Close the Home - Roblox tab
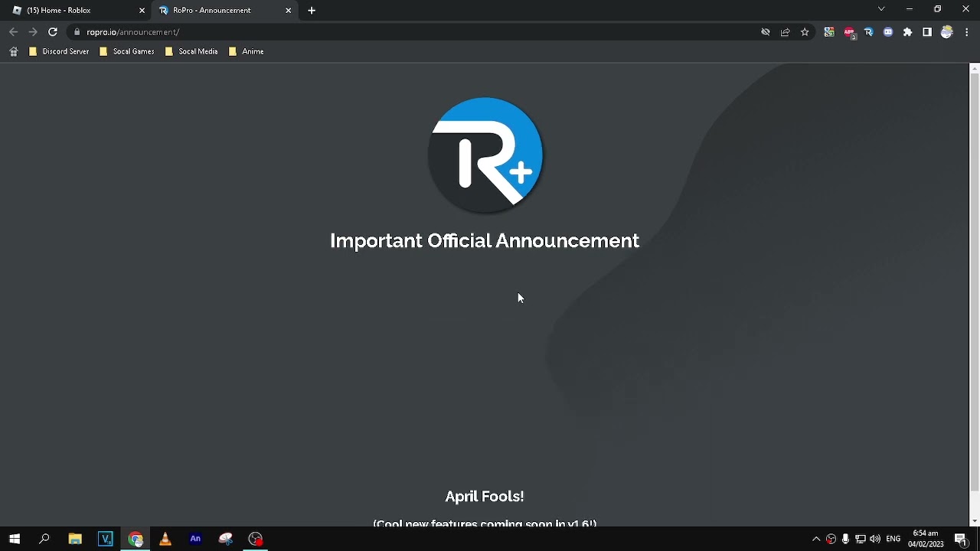The height and width of the screenshot is (551, 980). point(142,11)
